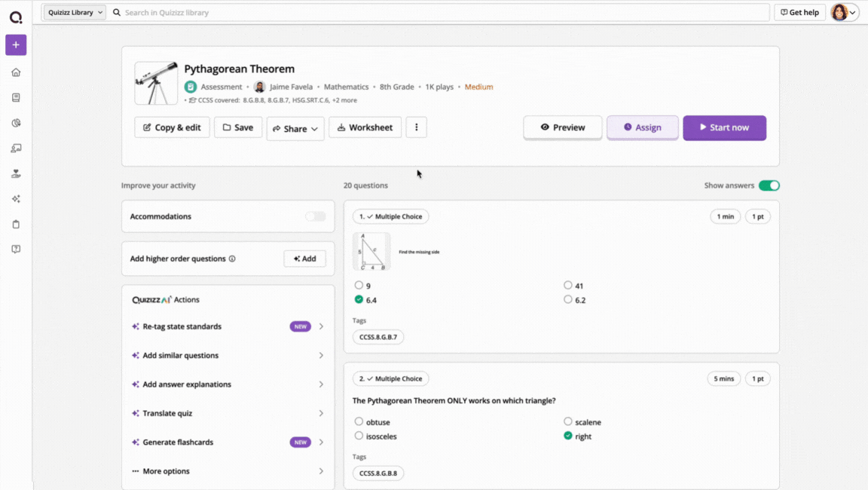This screenshot has width=868, height=490.
Task: Select the isosceles answer option
Action: (x=359, y=436)
